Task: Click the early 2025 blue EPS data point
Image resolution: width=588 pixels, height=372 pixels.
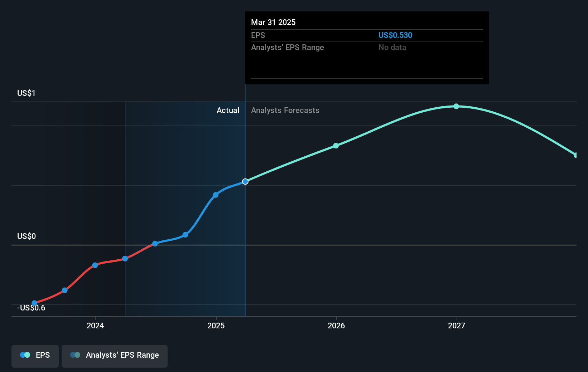Action: (216, 195)
